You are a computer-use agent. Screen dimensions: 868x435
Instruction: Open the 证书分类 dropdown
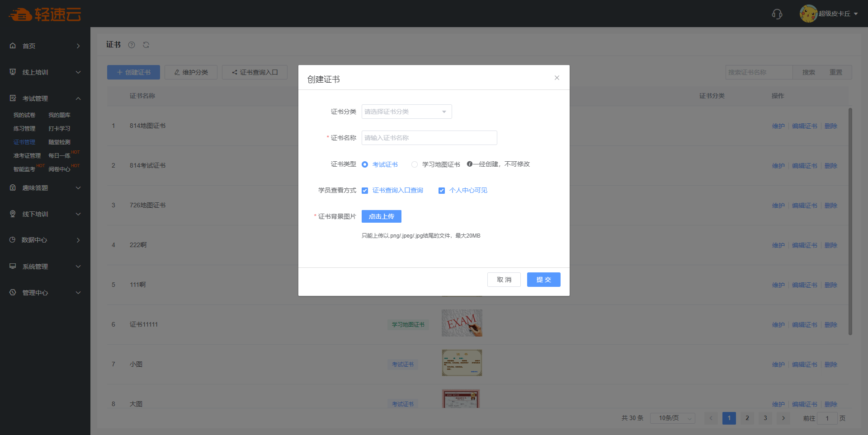[406, 112]
